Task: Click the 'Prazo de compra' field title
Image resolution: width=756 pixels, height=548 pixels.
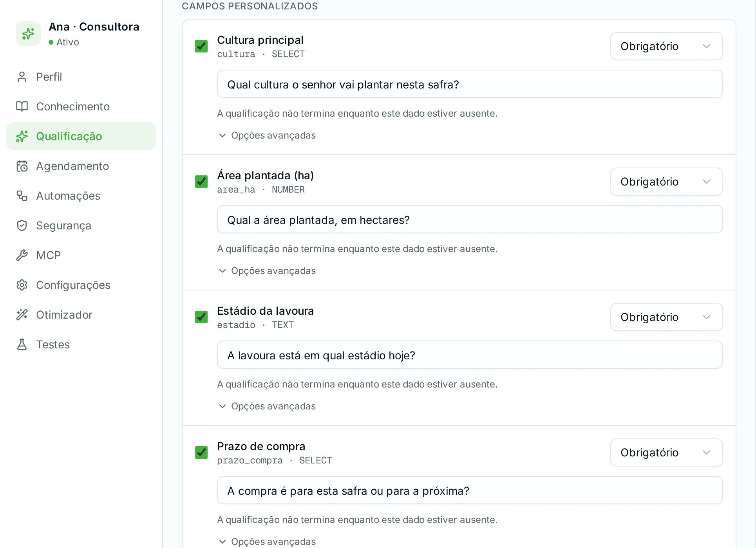Action: tap(261, 446)
